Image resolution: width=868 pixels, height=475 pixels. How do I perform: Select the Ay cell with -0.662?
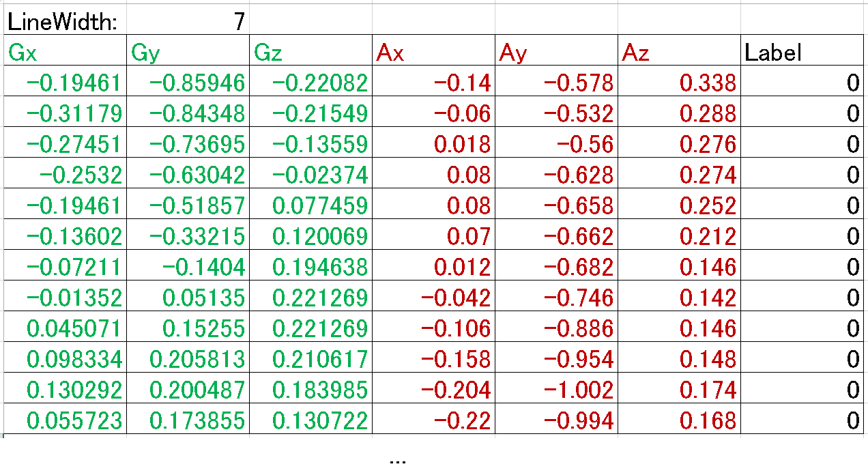click(x=556, y=237)
